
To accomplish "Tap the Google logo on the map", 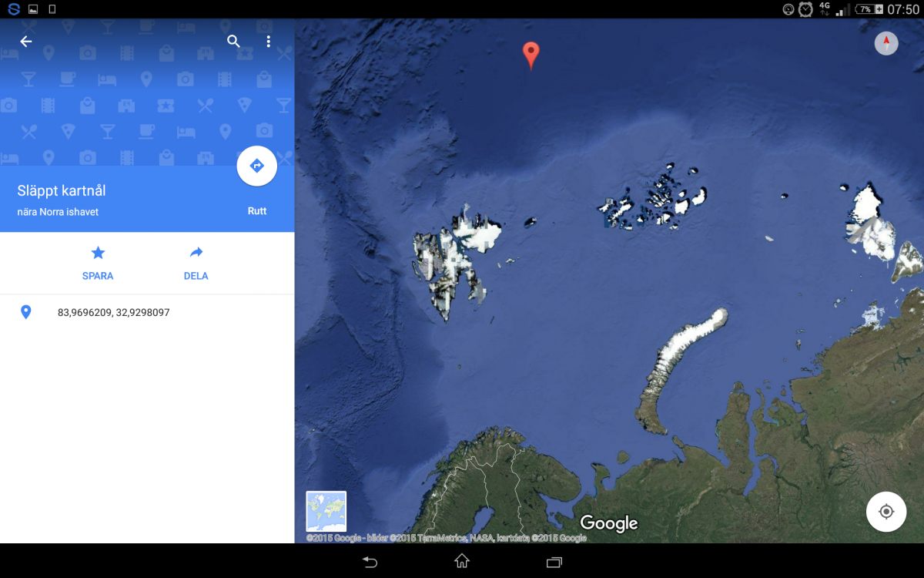I will pyautogui.click(x=609, y=523).
